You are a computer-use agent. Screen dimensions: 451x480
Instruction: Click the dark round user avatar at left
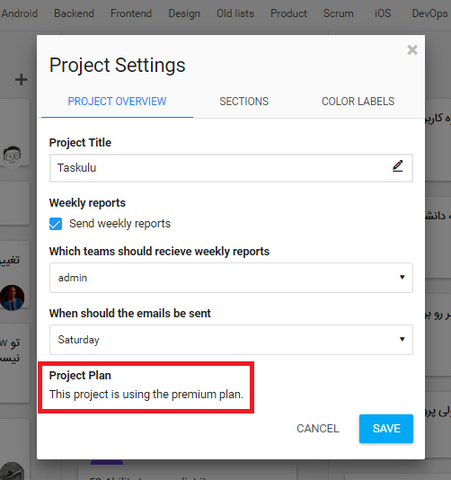[12, 298]
